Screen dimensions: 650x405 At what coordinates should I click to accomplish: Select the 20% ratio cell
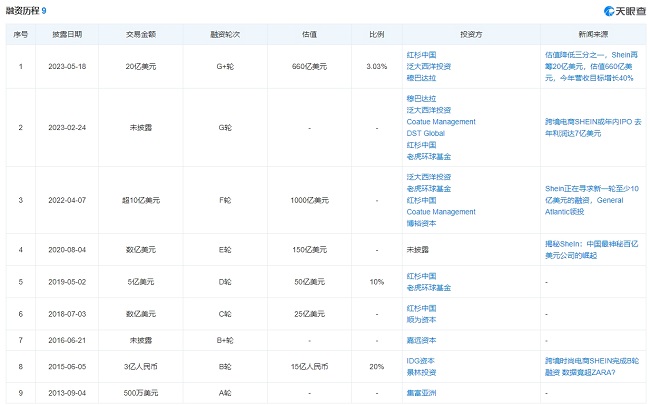pos(376,367)
